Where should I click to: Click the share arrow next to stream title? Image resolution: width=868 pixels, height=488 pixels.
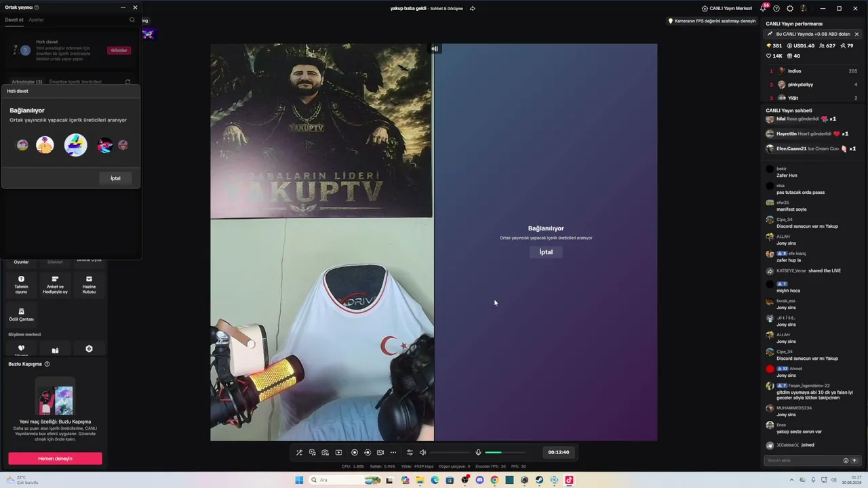[x=472, y=8]
